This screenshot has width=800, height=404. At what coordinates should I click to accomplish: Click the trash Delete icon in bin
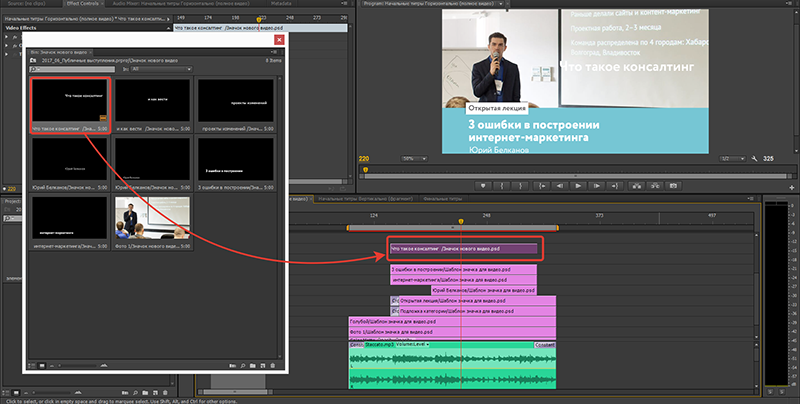coord(273,365)
